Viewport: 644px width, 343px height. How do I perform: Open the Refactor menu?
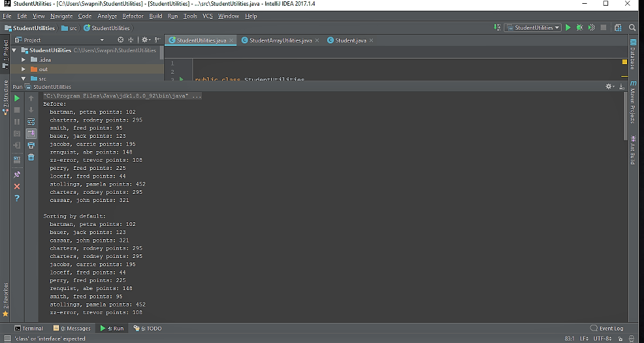(x=133, y=16)
